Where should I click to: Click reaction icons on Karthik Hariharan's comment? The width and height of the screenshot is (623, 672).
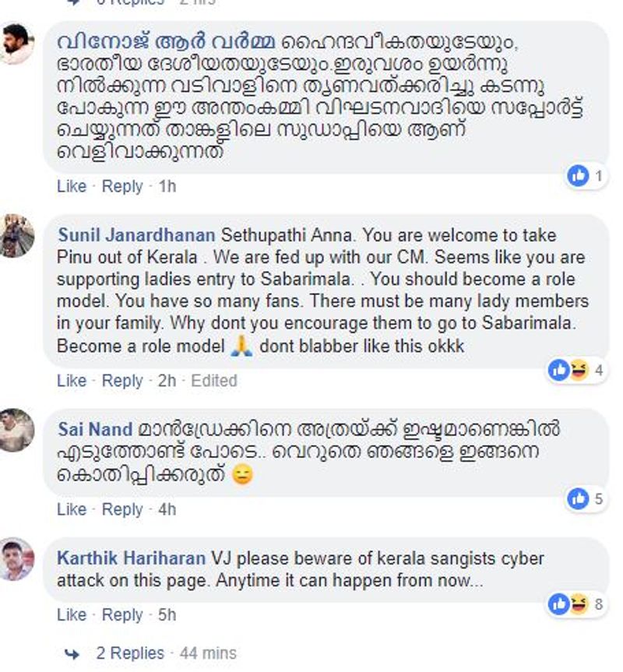[x=568, y=603]
